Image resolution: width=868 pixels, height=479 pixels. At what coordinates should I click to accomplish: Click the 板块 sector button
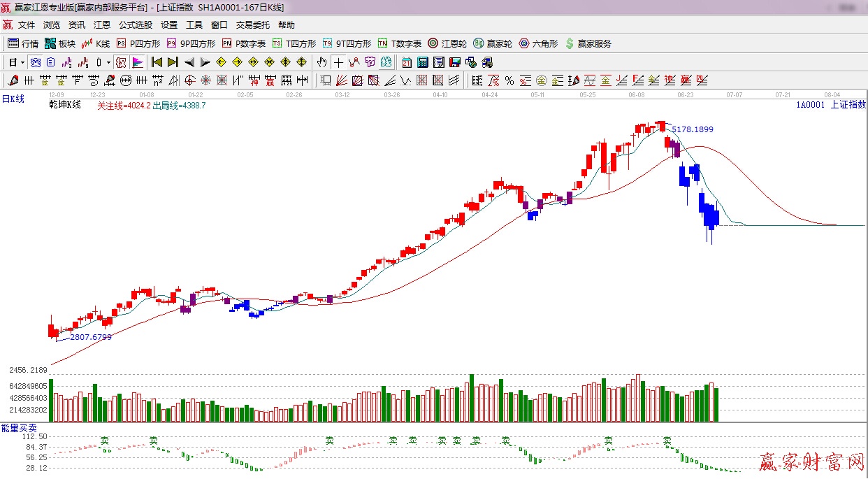pyautogui.click(x=60, y=43)
